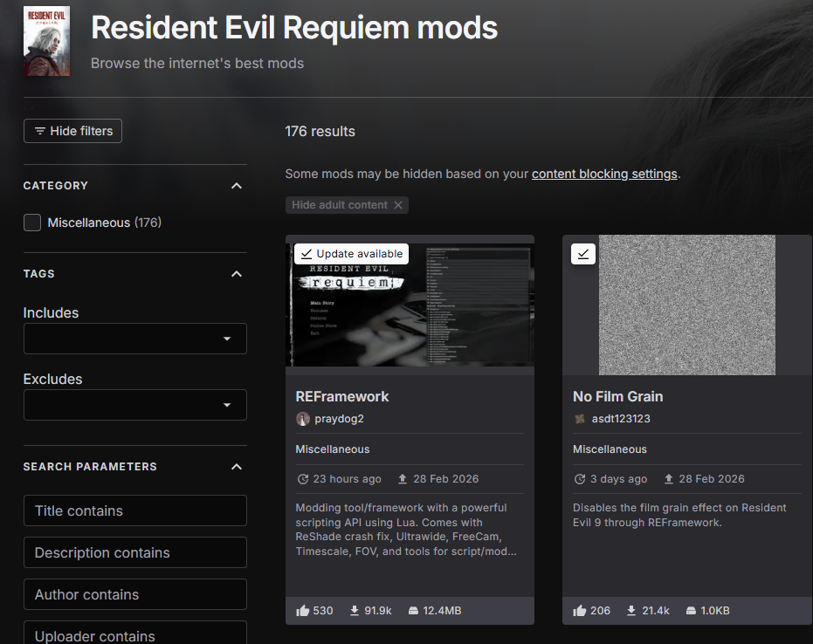Screen dimensions: 813x644
Task: Click the last updated icon by 23 hours ago
Action: 303,479
